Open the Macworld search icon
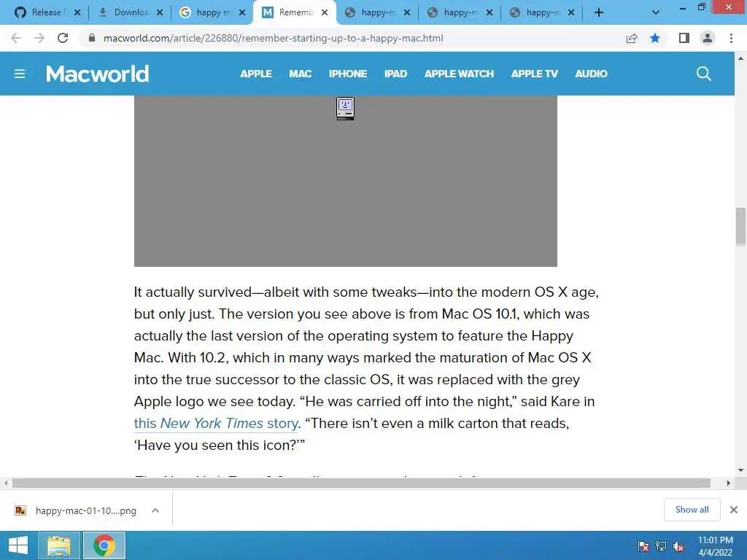This screenshot has height=560, width=747. point(704,74)
